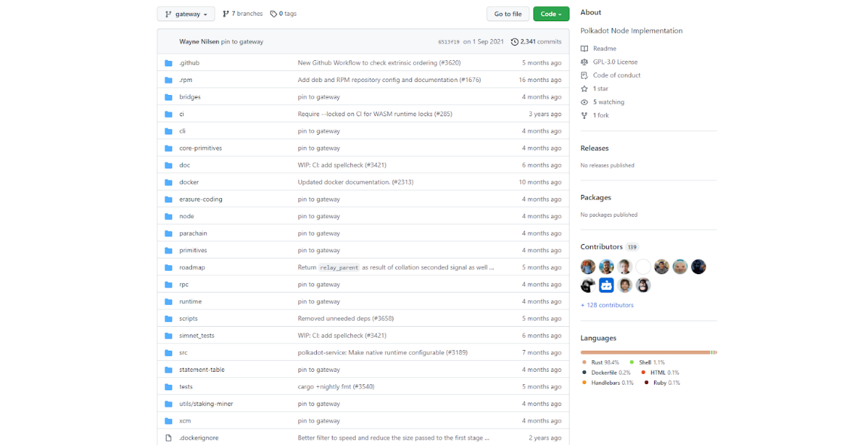Open the Code of conduct link
The width and height of the screenshot is (868, 445).
click(x=617, y=75)
